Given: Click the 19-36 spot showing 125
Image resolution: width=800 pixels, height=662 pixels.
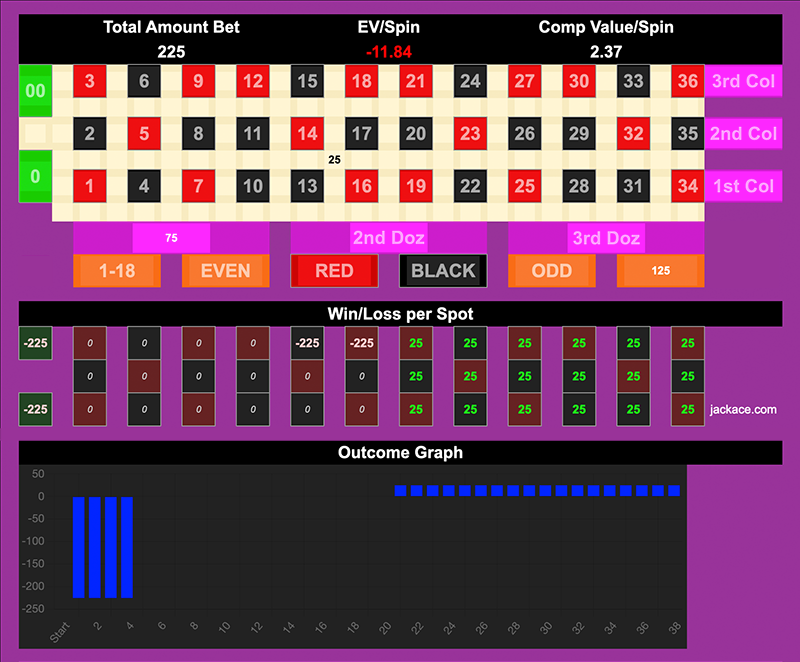Looking at the screenshot, I should (x=660, y=270).
